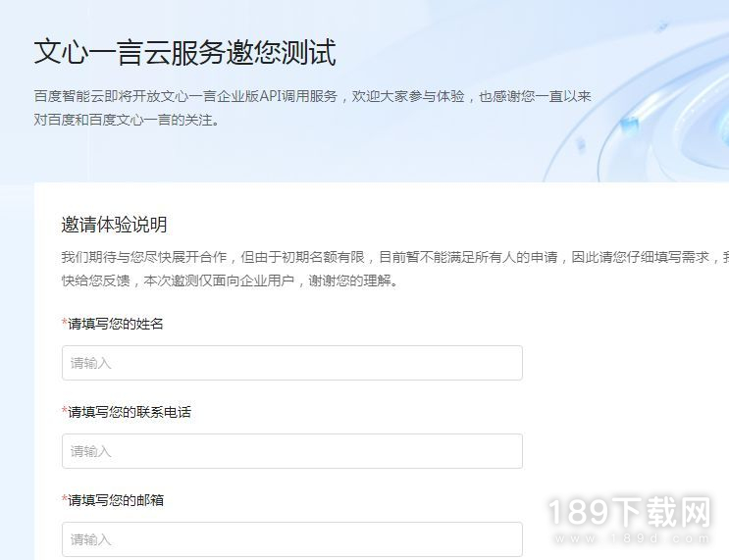
Task: Click the www.189d.com watermark text
Action: coord(632,538)
